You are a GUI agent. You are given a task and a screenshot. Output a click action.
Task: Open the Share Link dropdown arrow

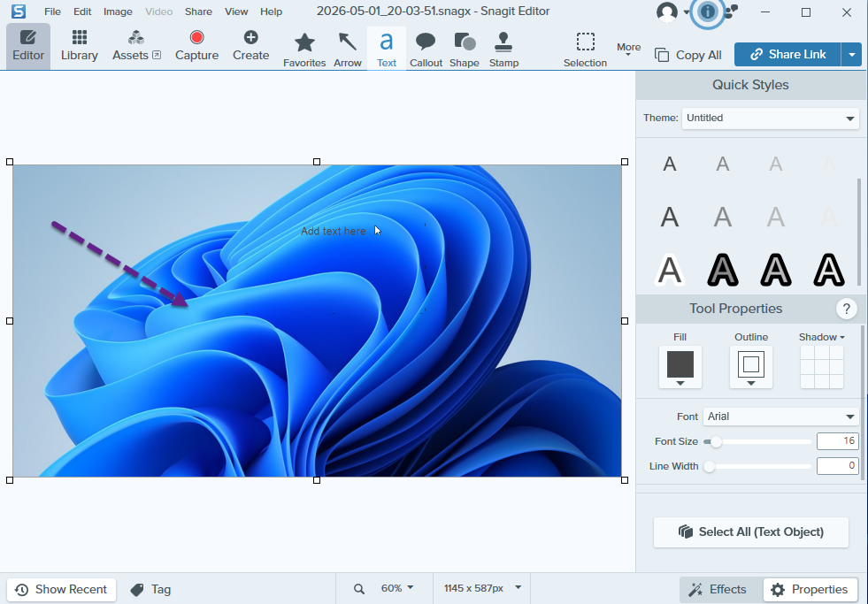coord(851,54)
